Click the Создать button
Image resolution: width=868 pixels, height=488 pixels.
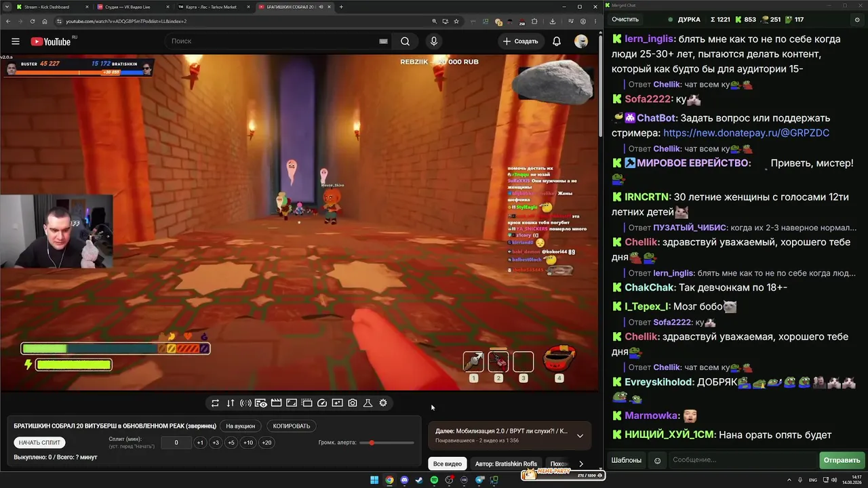pyautogui.click(x=520, y=41)
